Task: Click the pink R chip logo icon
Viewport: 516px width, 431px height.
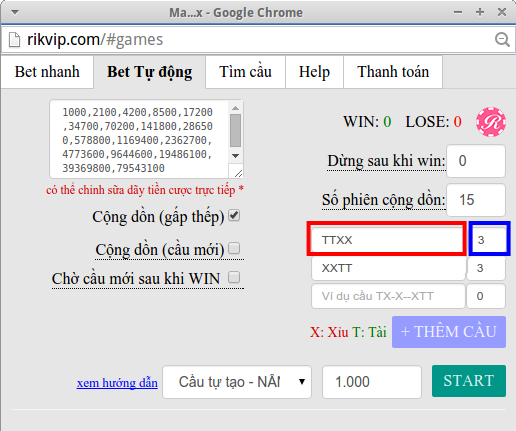Action: pyautogui.click(x=491, y=122)
